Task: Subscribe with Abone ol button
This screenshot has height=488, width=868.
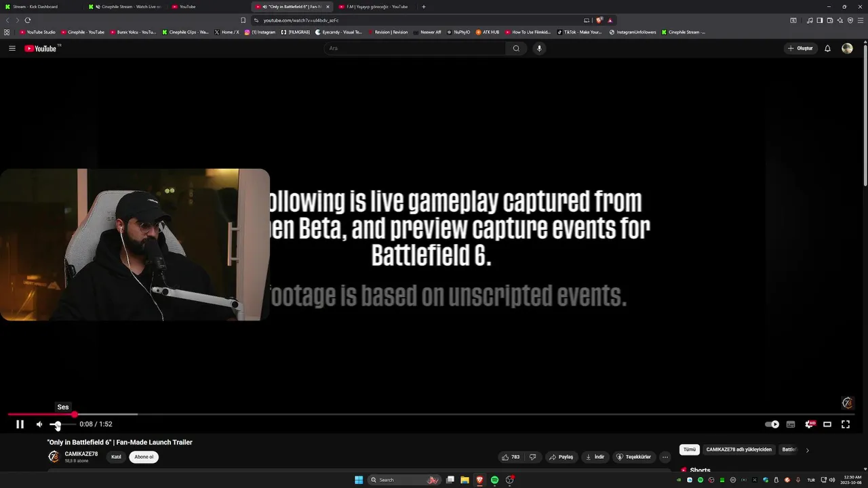Action: click(144, 457)
